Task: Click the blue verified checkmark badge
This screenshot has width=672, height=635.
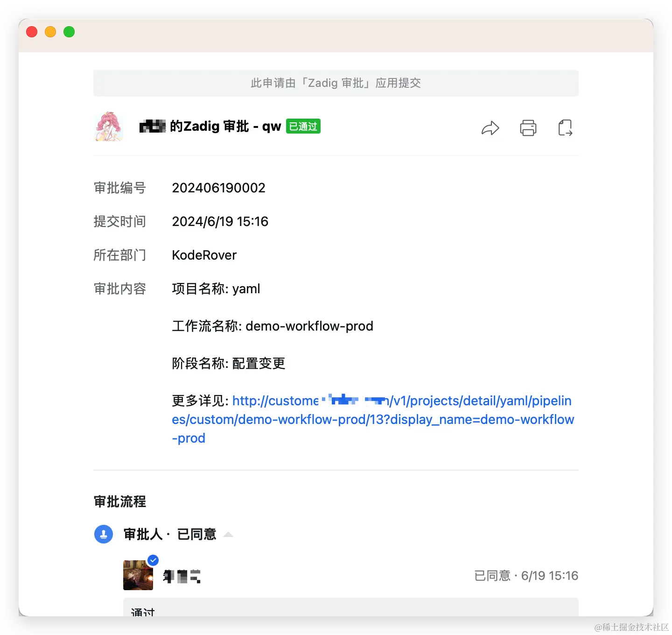Action: (153, 560)
